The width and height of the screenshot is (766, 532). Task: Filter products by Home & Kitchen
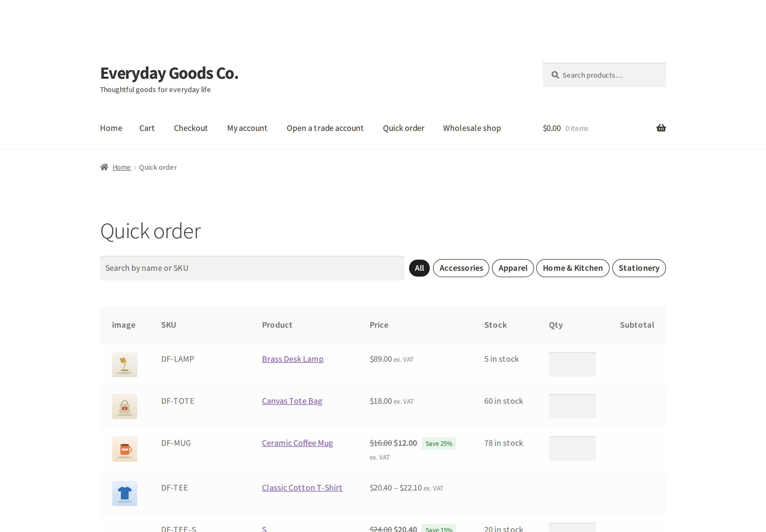573,268
